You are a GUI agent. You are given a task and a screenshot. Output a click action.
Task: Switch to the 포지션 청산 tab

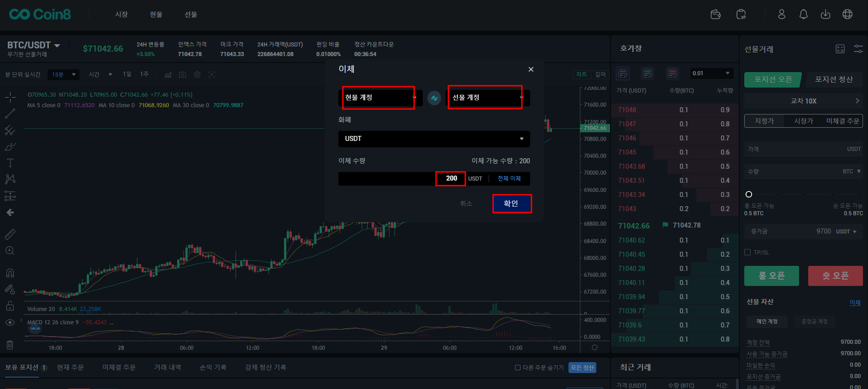pos(833,79)
